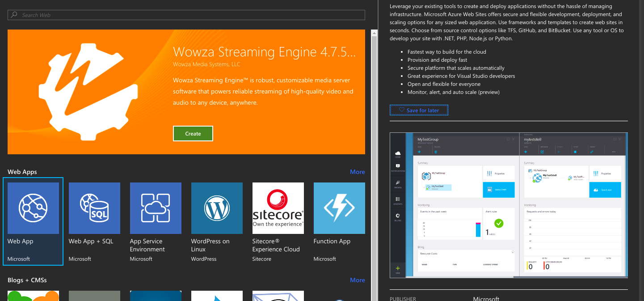Open More link for Web Apps
Screen dimensions: 644x301
click(357, 172)
